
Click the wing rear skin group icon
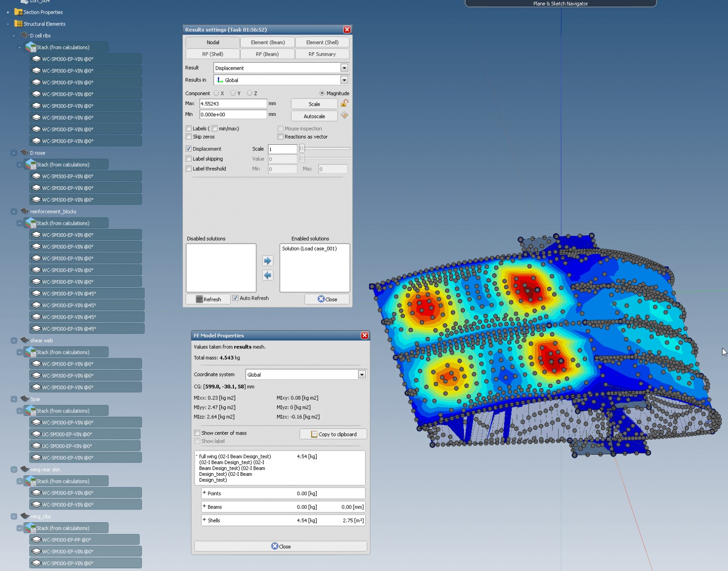[x=25, y=469]
